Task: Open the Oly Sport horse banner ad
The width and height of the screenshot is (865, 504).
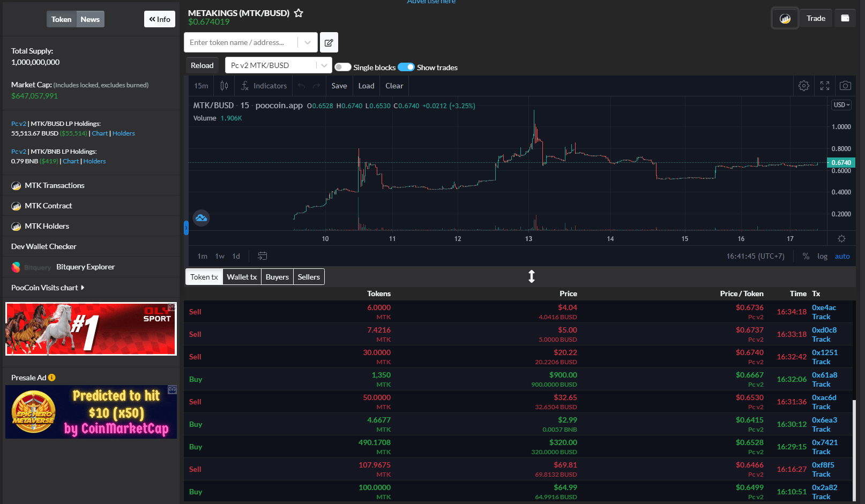Action: 91,329
